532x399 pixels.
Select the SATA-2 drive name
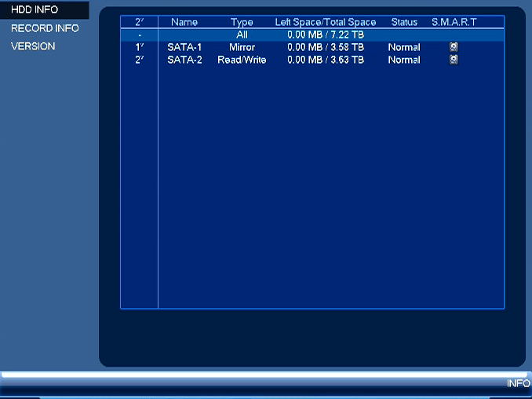pos(184,60)
